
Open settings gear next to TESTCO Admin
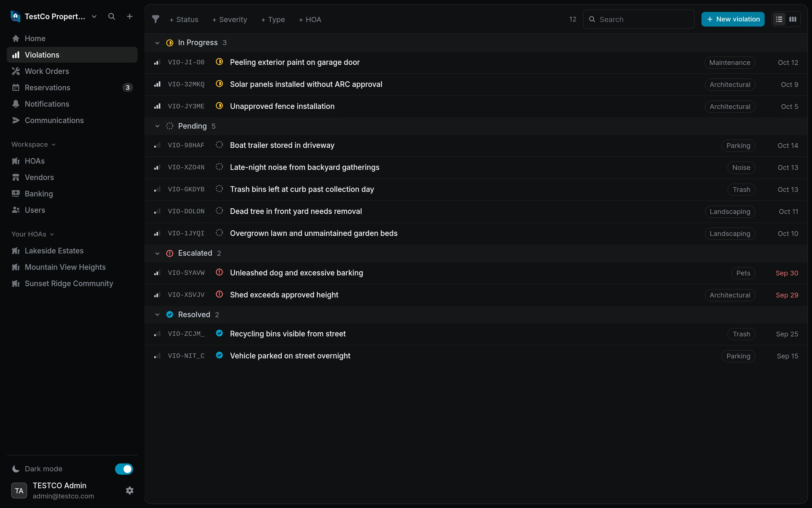pyautogui.click(x=129, y=491)
